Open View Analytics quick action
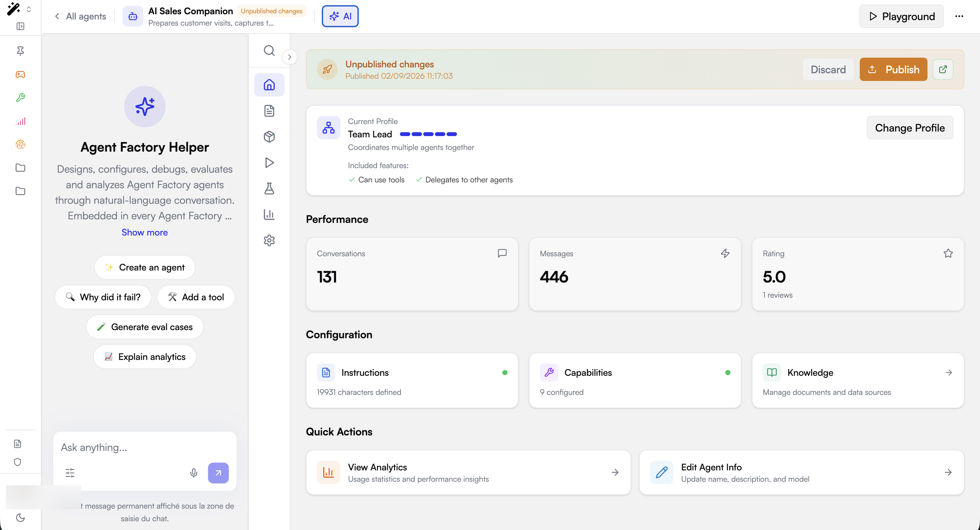Viewport: 980px width, 530px height. (x=468, y=472)
